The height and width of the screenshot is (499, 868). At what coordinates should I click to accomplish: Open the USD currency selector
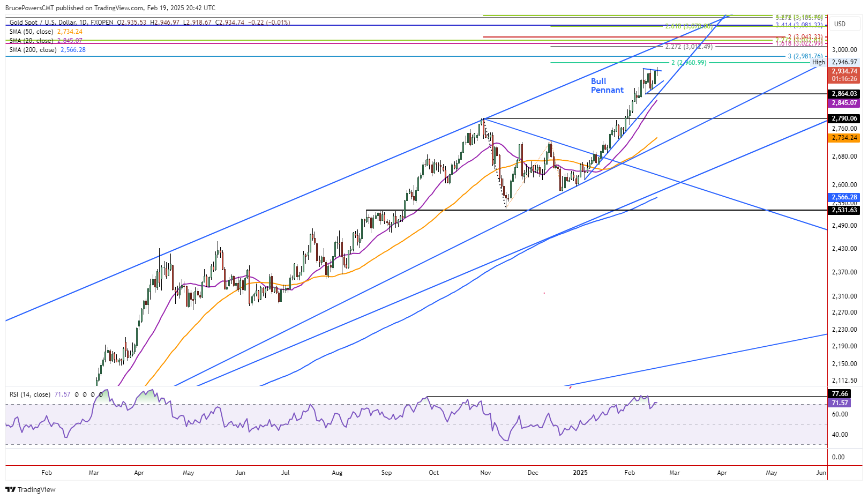(840, 24)
